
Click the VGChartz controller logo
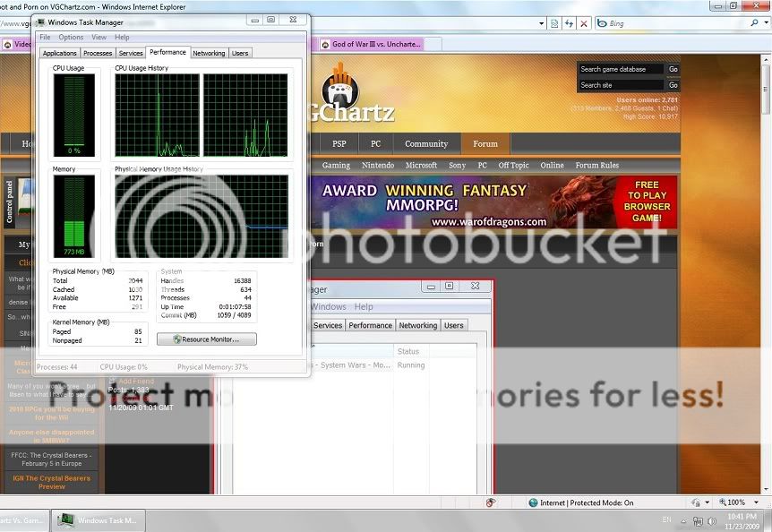click(x=340, y=88)
